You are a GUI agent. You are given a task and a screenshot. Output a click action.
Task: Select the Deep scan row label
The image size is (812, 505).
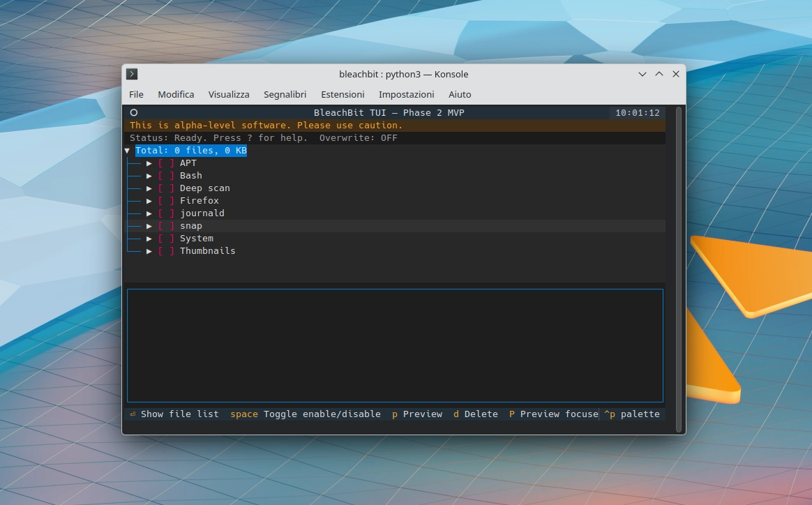pos(204,188)
